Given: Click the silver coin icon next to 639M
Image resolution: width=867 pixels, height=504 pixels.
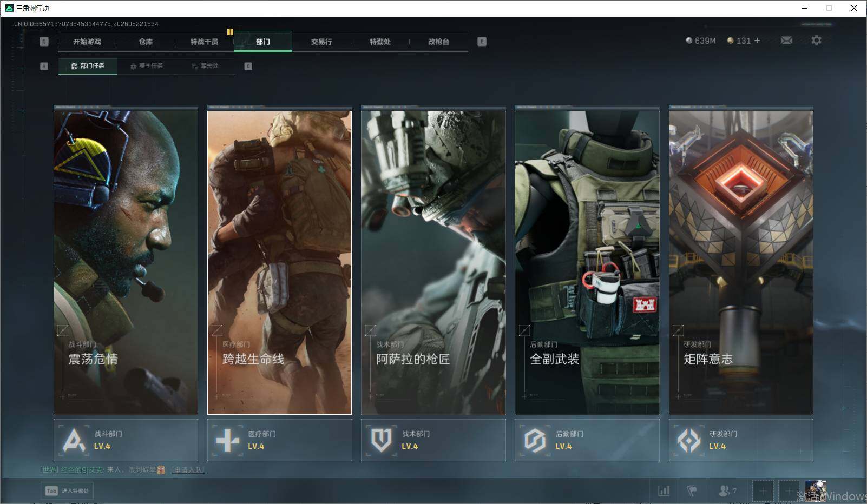Looking at the screenshot, I should (689, 41).
